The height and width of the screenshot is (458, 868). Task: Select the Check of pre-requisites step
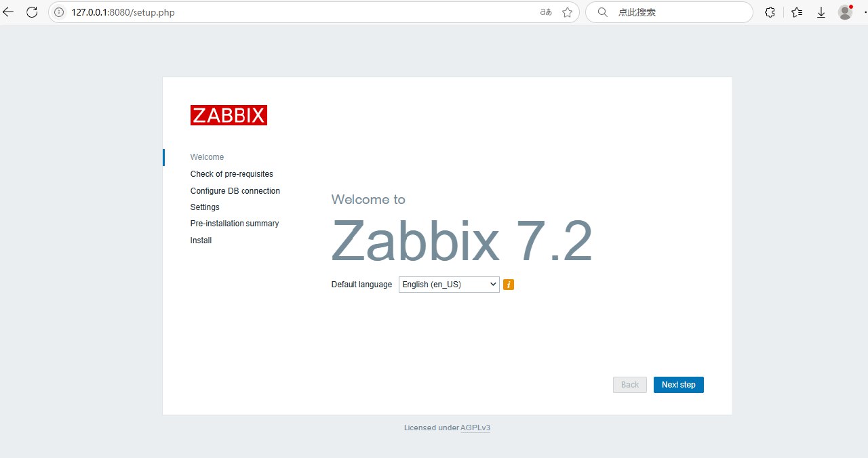coord(232,174)
